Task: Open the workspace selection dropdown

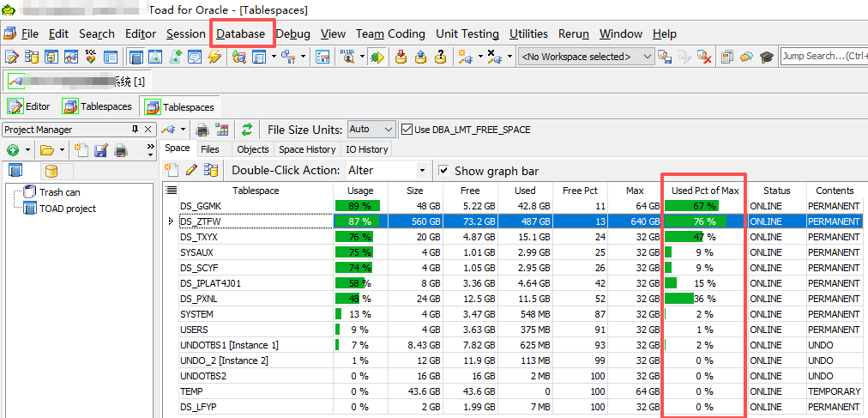Action: (x=586, y=57)
